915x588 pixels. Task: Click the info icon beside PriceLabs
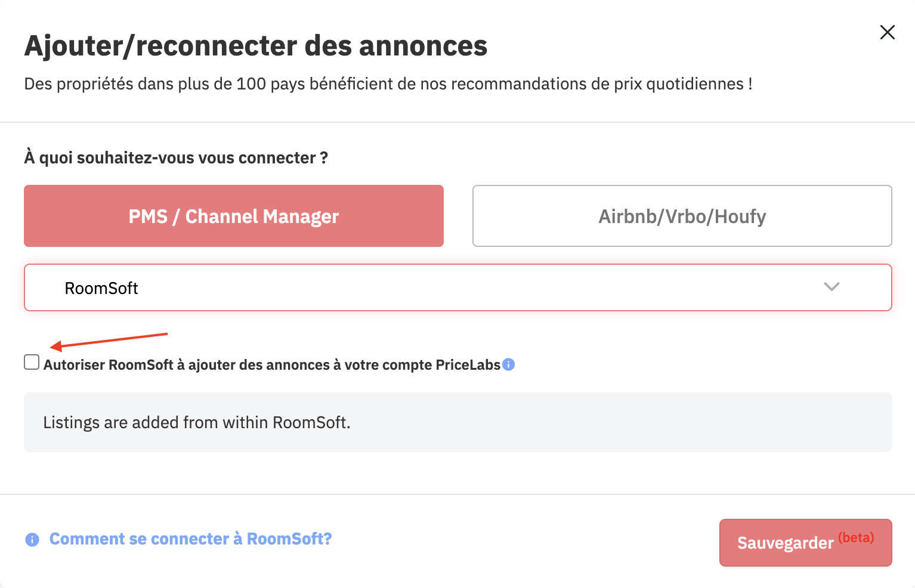tap(509, 364)
